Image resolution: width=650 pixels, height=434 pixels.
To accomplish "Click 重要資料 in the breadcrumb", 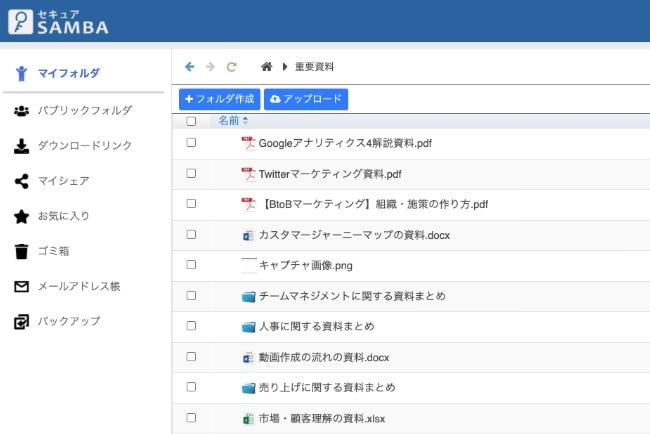I will 314,67.
